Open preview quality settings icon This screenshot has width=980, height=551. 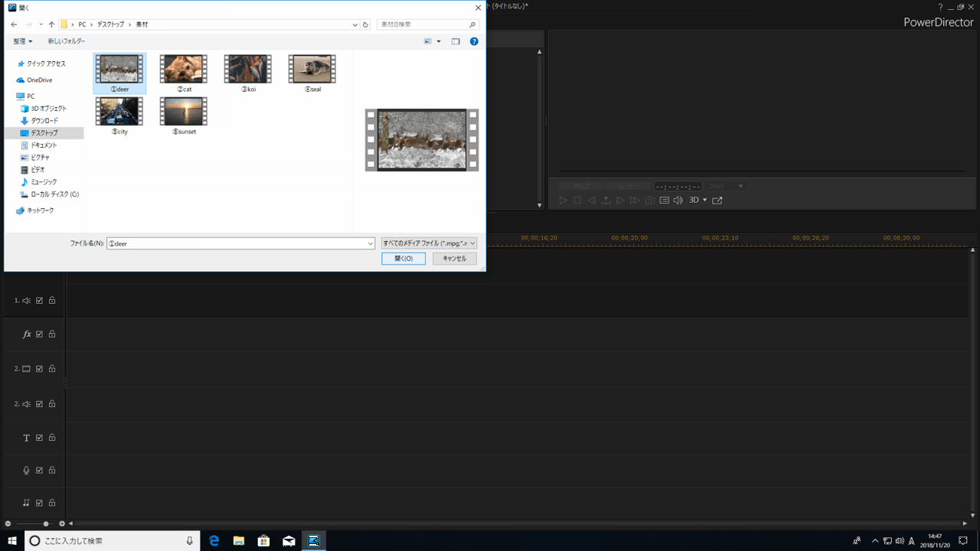coord(664,201)
